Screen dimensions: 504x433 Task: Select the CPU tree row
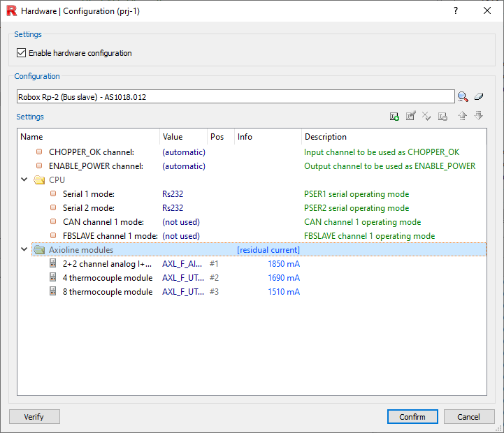pyautogui.click(x=252, y=180)
